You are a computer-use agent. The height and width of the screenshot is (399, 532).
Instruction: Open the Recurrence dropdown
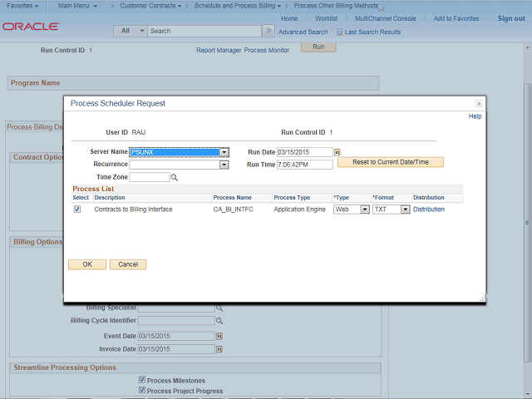click(x=224, y=165)
